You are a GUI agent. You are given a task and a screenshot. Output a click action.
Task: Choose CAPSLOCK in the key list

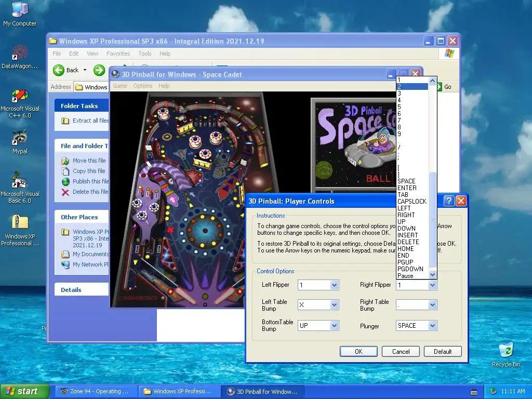(412, 202)
